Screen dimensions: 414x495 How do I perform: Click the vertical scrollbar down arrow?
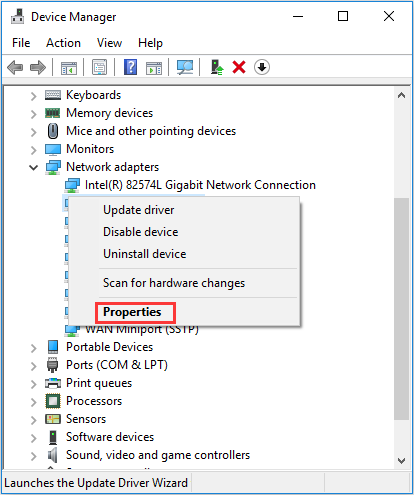[x=402, y=461]
